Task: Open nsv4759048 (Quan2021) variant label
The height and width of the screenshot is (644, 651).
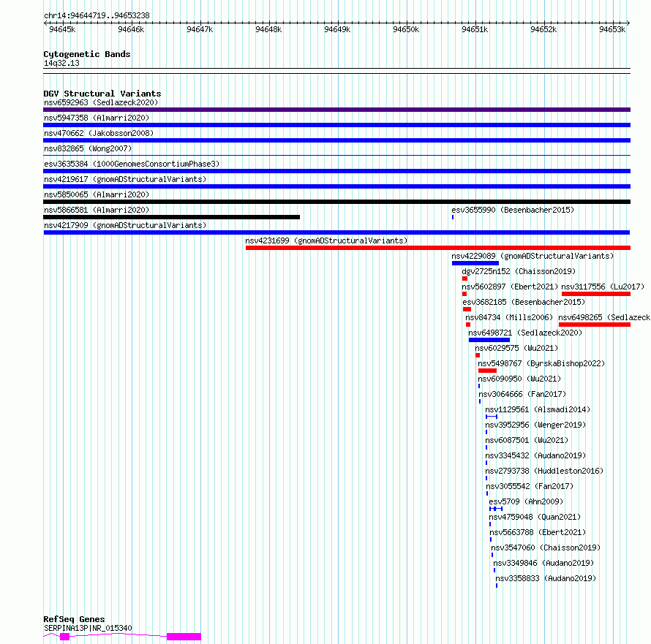Action: [535, 517]
